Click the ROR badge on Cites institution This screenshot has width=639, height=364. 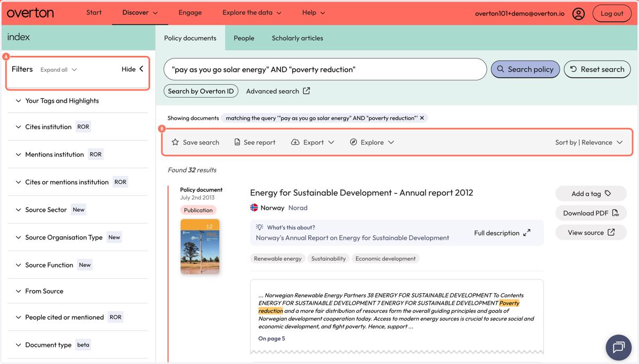[x=84, y=127]
